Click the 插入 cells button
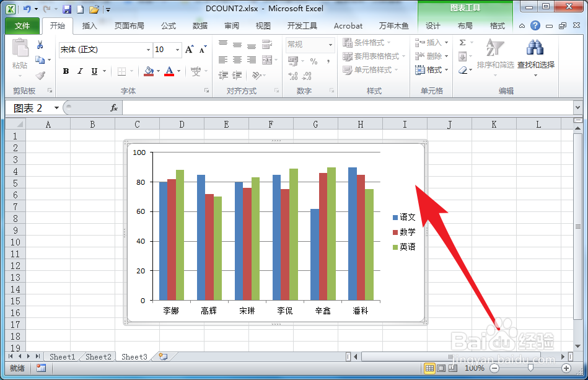Viewport: 588px width, 380px height. pos(432,42)
